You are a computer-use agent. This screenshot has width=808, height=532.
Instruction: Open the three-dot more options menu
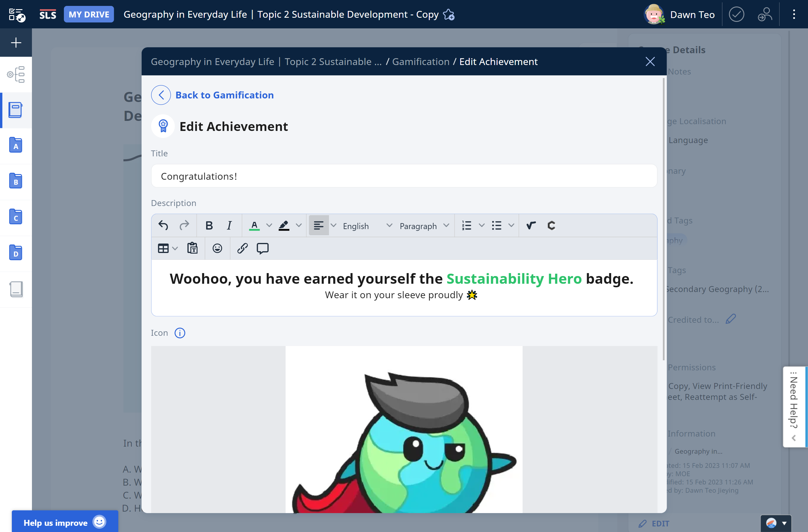[x=794, y=14]
